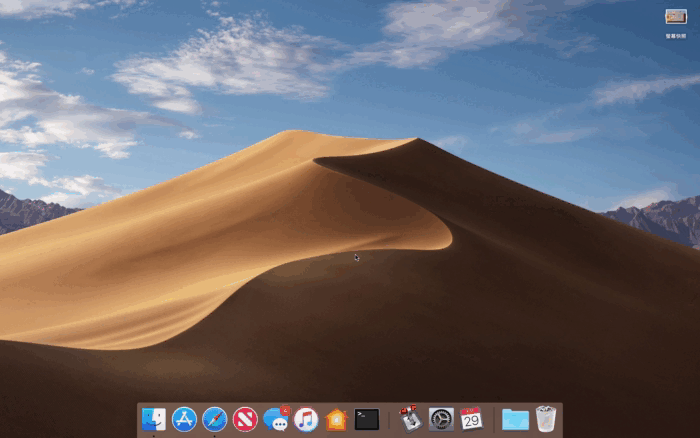Image resolution: width=700 pixels, height=438 pixels.
Task: Open the Safari browser
Action: pyautogui.click(x=214, y=419)
